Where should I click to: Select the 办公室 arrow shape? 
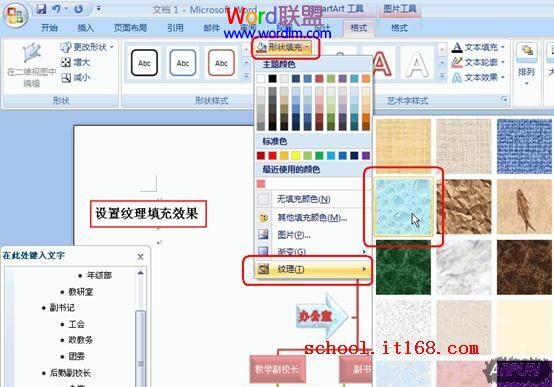[322, 315]
